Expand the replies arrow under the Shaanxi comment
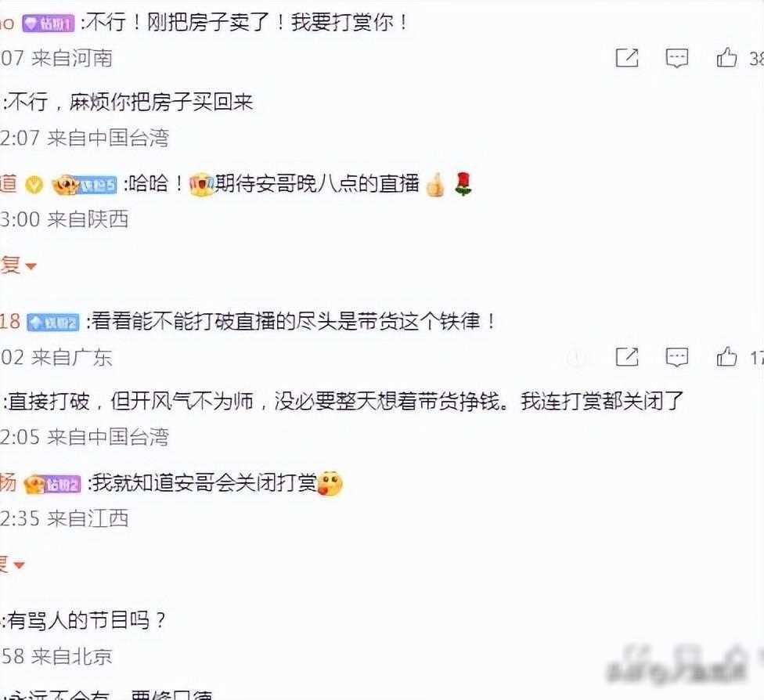764x700 pixels. (19, 265)
